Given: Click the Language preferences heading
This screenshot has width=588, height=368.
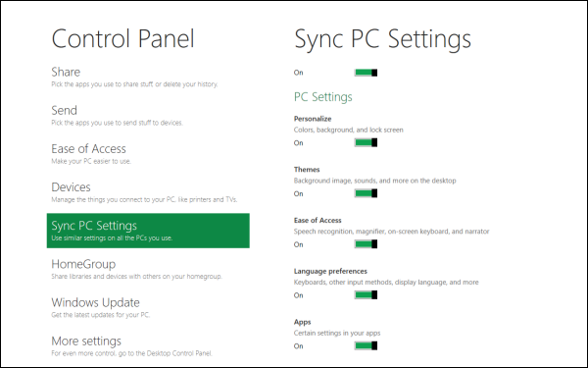Looking at the screenshot, I should point(330,271).
